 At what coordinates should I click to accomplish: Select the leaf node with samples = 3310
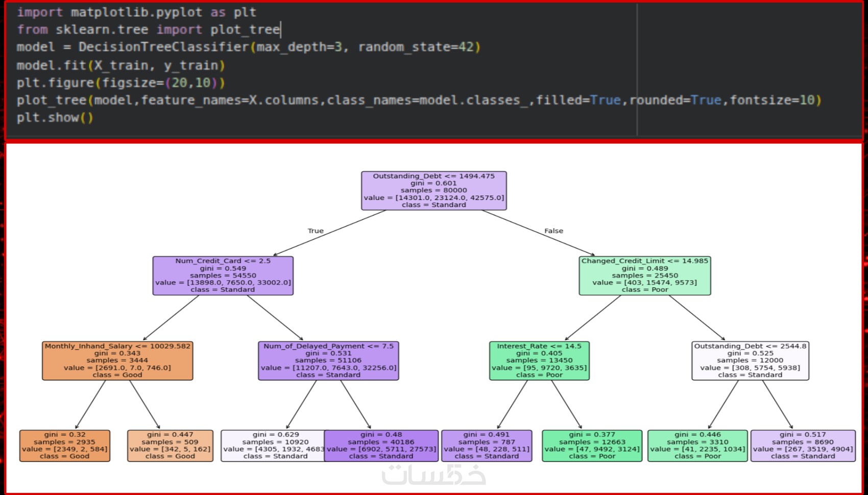pos(697,445)
